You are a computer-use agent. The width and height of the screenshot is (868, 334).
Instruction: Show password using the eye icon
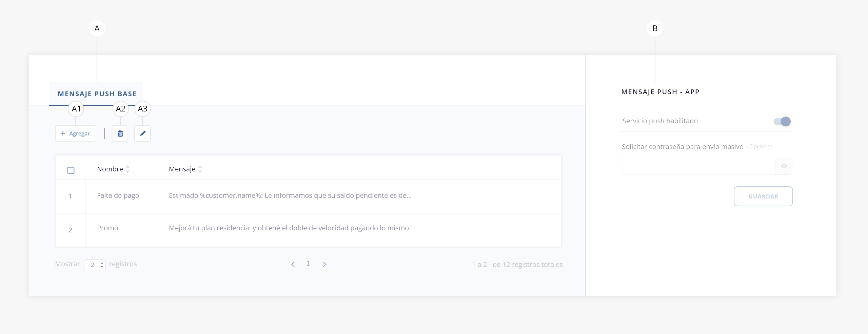[x=784, y=166]
